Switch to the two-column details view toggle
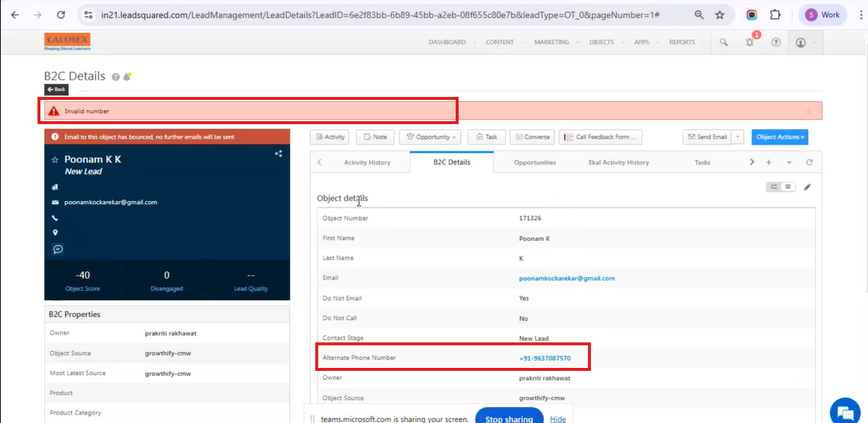Image resolution: width=868 pixels, height=423 pixels. pyautogui.click(x=774, y=187)
